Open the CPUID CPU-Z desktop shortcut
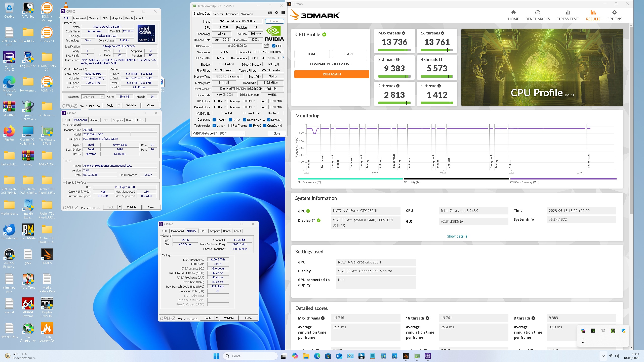Viewport: 644px width, 362px height. tap(9, 61)
